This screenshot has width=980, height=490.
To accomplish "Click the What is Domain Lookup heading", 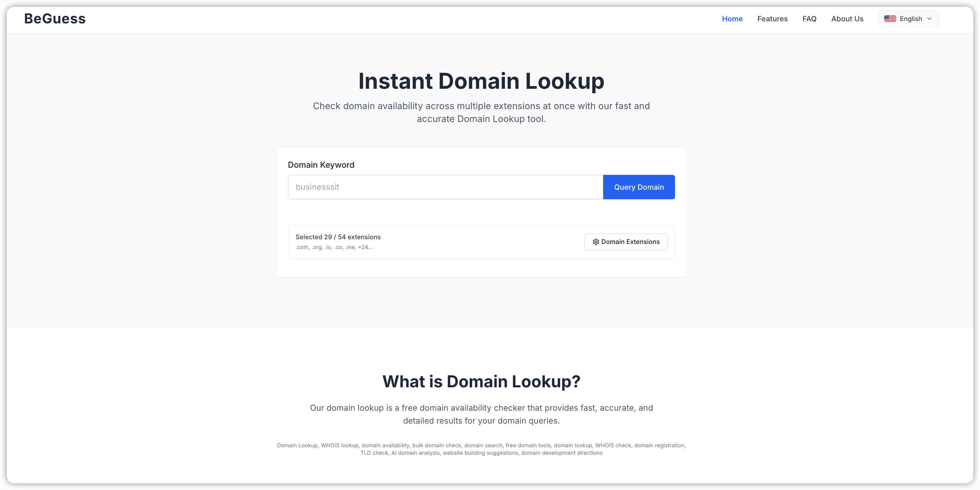I will click(x=481, y=382).
